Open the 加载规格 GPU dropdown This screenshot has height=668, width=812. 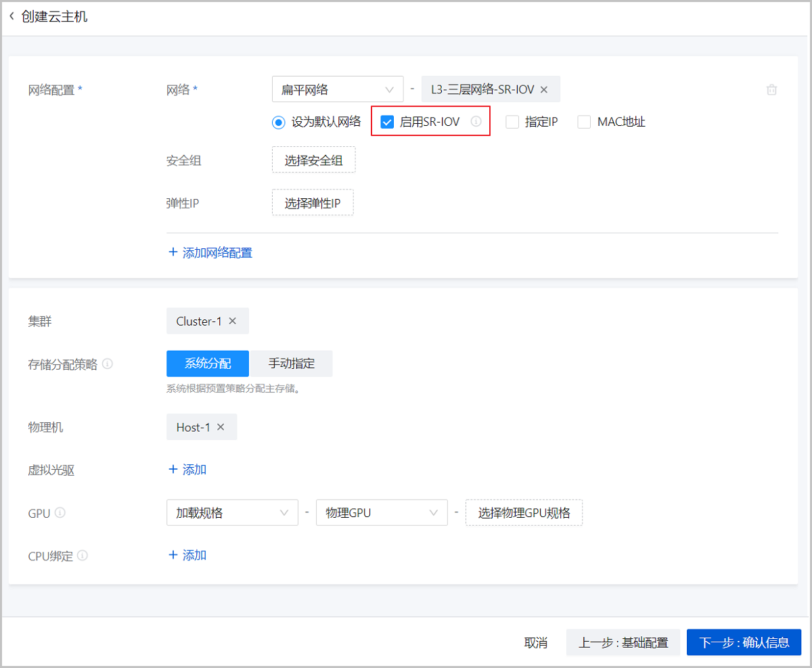coord(232,512)
